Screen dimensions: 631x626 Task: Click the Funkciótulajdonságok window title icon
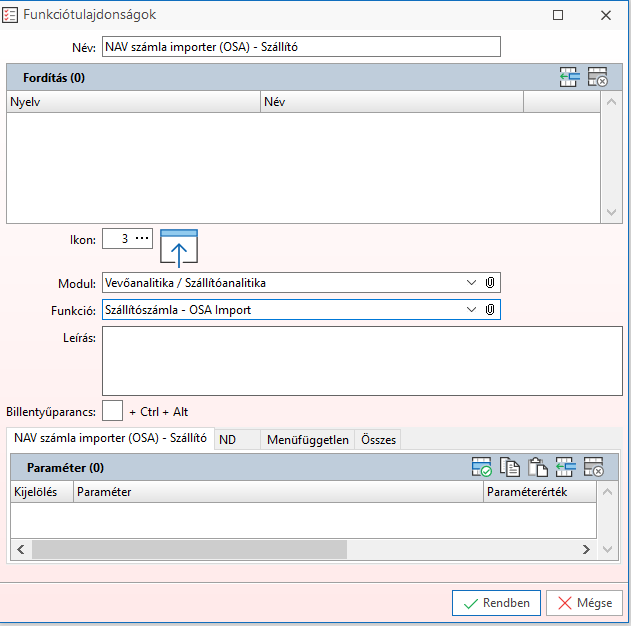pos(10,15)
